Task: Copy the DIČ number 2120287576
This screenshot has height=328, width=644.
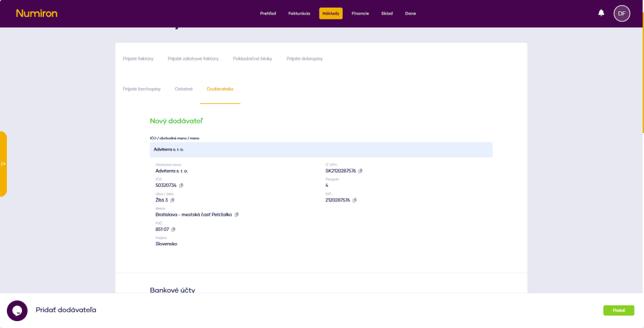Action: [355, 200]
